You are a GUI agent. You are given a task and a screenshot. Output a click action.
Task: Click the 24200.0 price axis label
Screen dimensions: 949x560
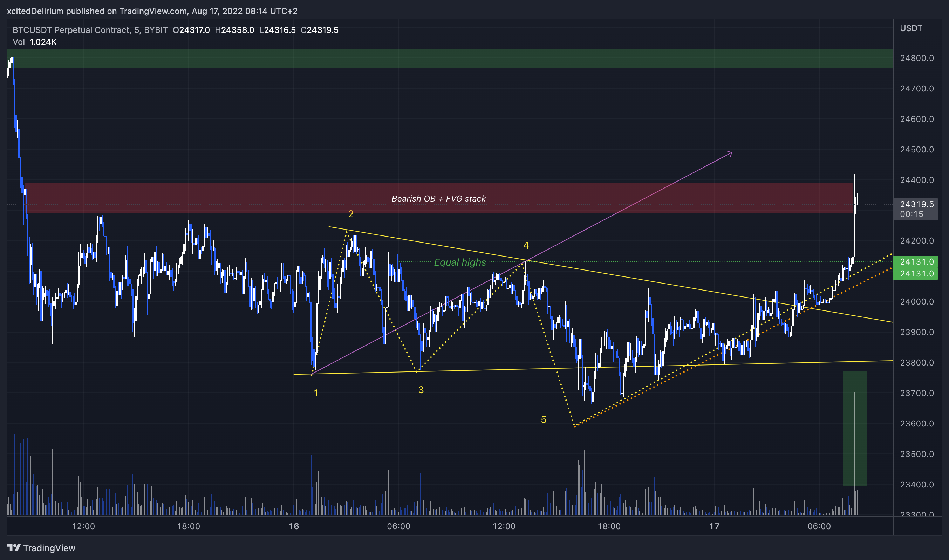pyautogui.click(x=917, y=241)
